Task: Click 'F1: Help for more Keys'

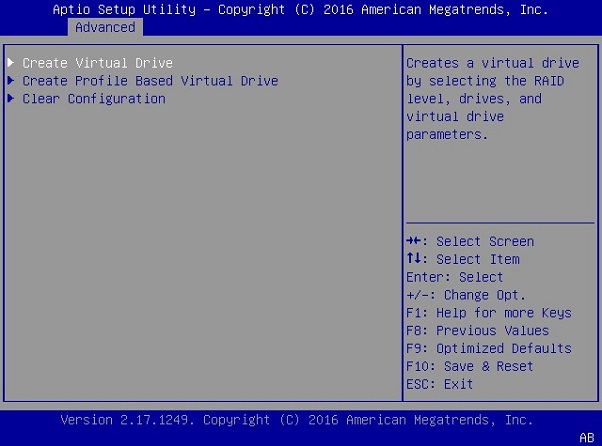Action: [489, 313]
